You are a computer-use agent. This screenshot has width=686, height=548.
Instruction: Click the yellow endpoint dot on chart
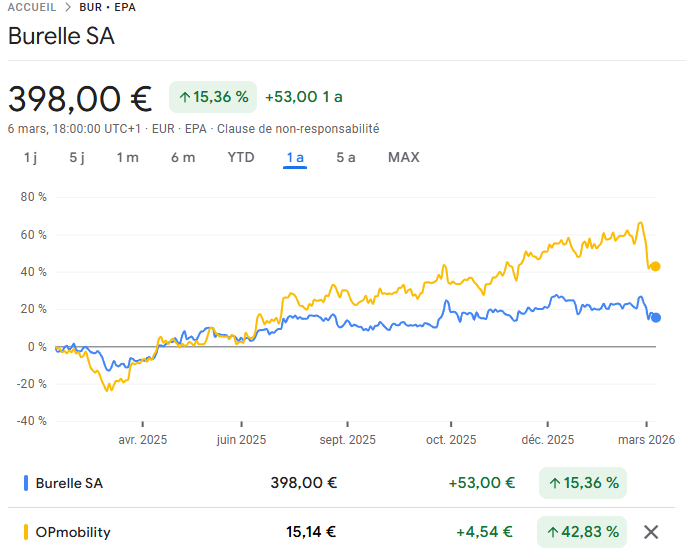(x=655, y=266)
